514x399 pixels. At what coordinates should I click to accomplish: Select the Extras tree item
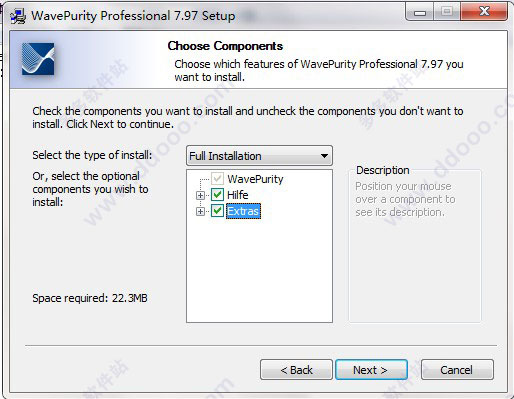[243, 211]
